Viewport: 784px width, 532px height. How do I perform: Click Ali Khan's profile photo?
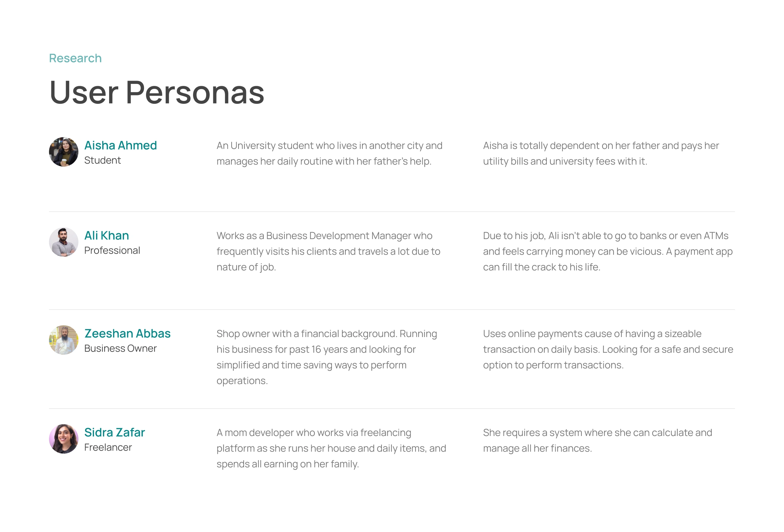(63, 242)
